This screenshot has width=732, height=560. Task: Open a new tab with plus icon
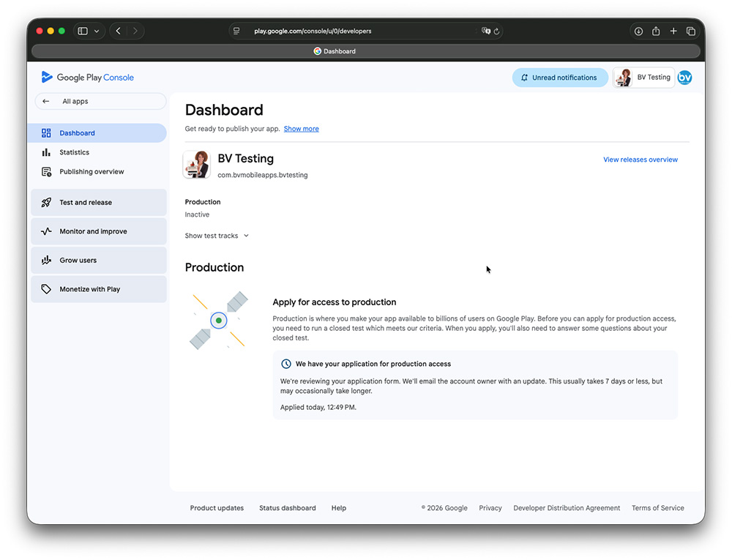(673, 31)
